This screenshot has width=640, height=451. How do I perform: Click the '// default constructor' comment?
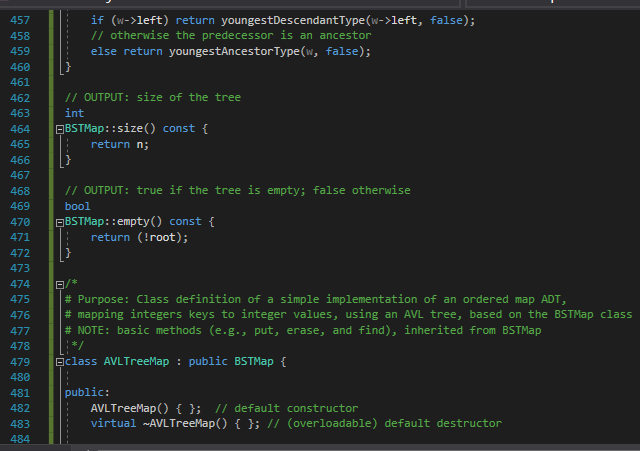[287, 409]
